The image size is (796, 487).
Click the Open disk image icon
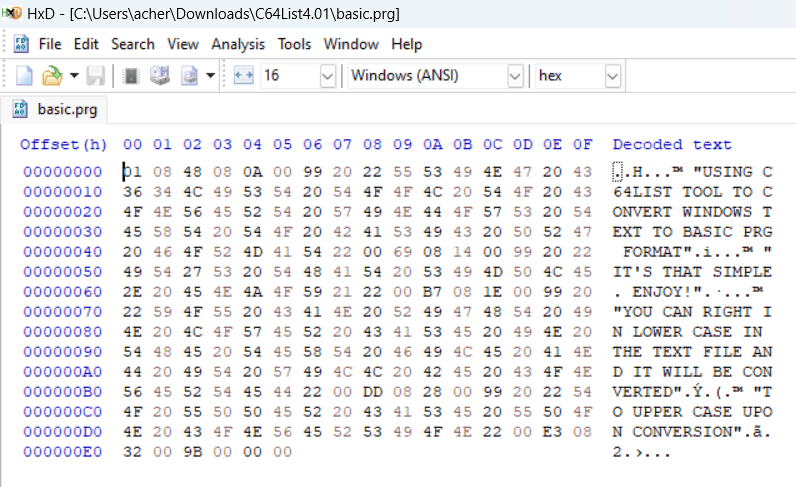[x=189, y=76]
